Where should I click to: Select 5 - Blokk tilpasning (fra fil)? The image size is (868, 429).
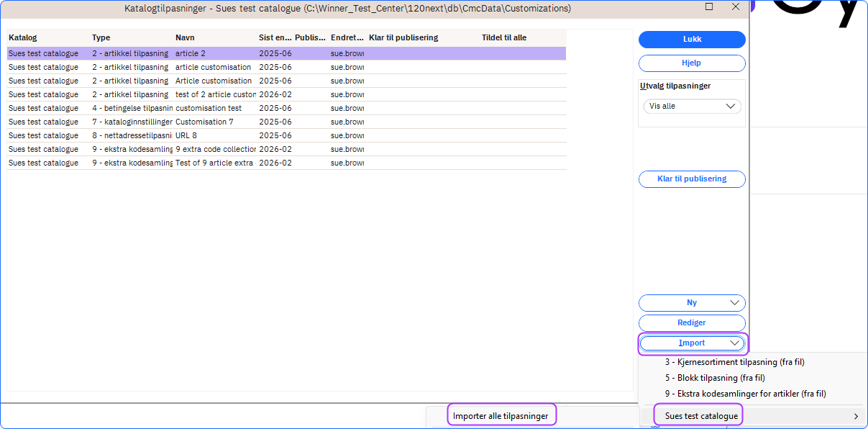[x=714, y=378]
